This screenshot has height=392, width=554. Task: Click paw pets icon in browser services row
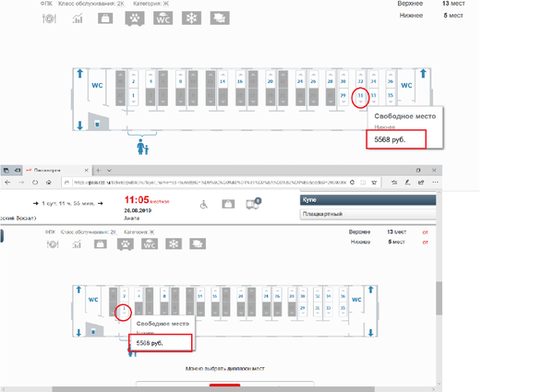point(125,244)
